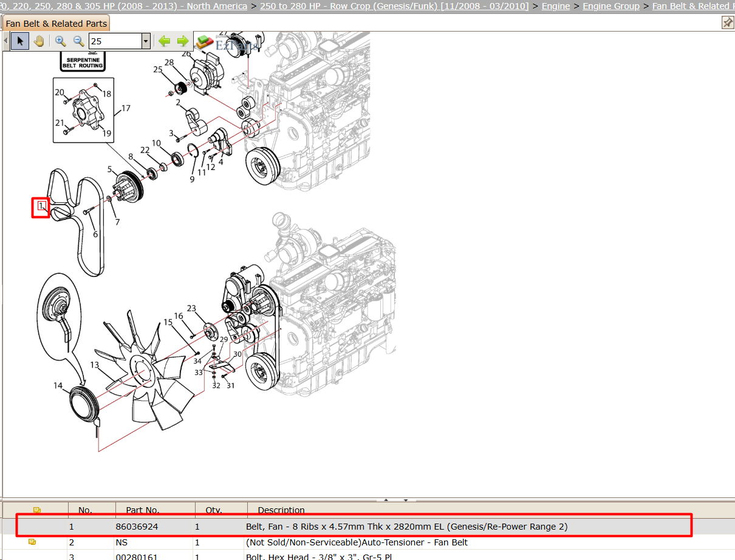The height and width of the screenshot is (560, 735).
Task: Open the zoom percentage dropdown arrow
Action: tap(146, 41)
